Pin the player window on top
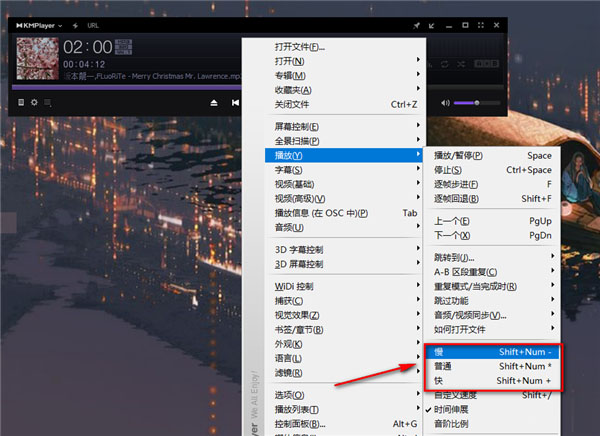This screenshot has width=600, height=436. point(416,26)
